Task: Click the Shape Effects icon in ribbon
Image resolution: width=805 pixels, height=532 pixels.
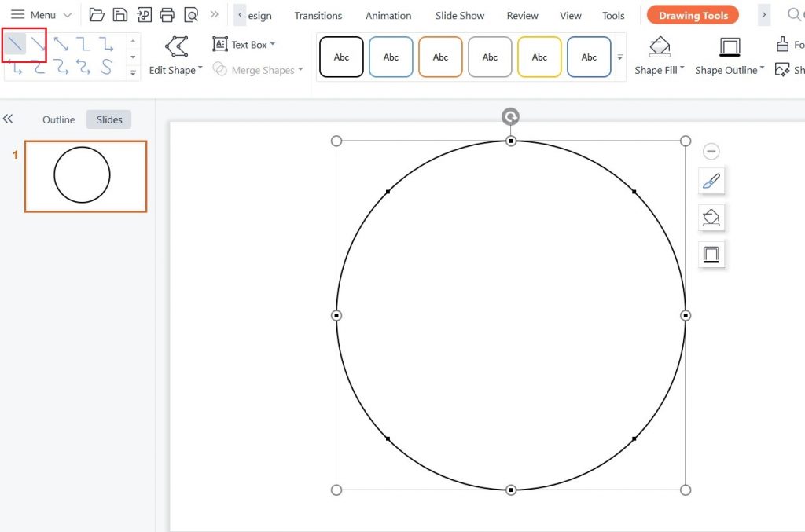Action: (782, 70)
